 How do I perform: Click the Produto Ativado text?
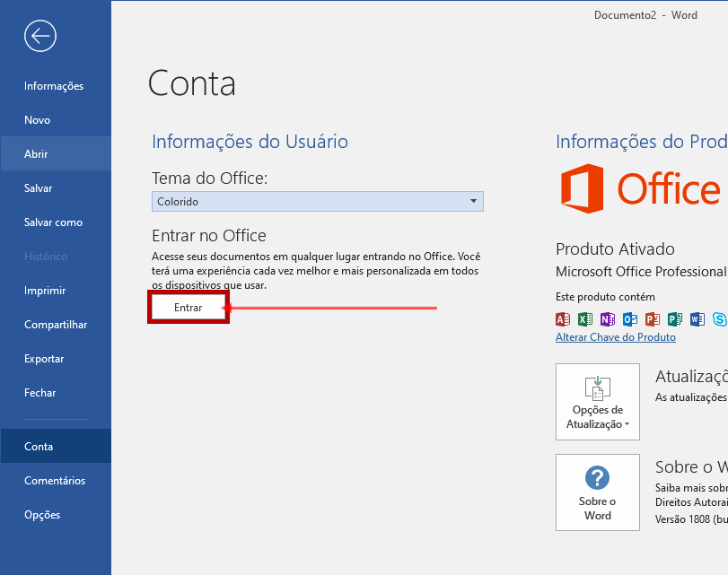coord(615,249)
